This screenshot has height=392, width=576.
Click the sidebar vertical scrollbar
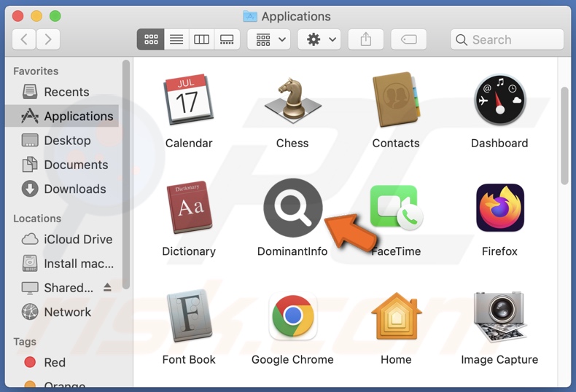click(x=126, y=175)
